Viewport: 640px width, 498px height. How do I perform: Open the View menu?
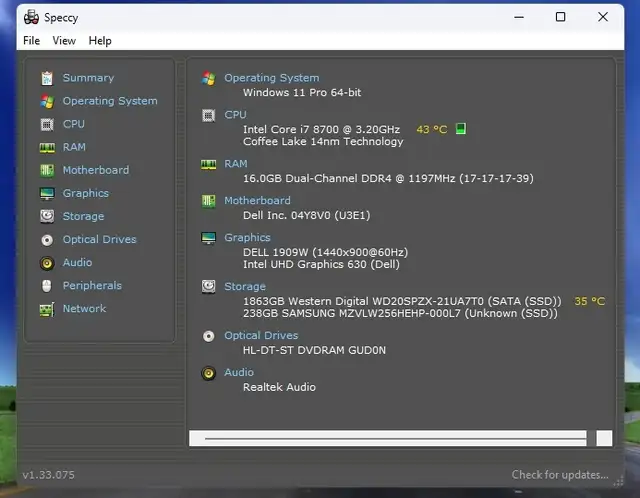(x=64, y=41)
